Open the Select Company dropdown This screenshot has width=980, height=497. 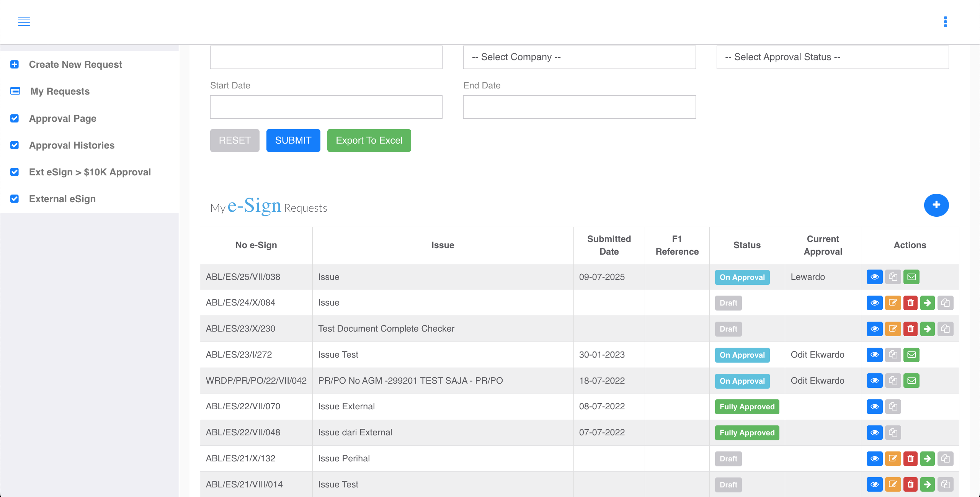tap(579, 57)
